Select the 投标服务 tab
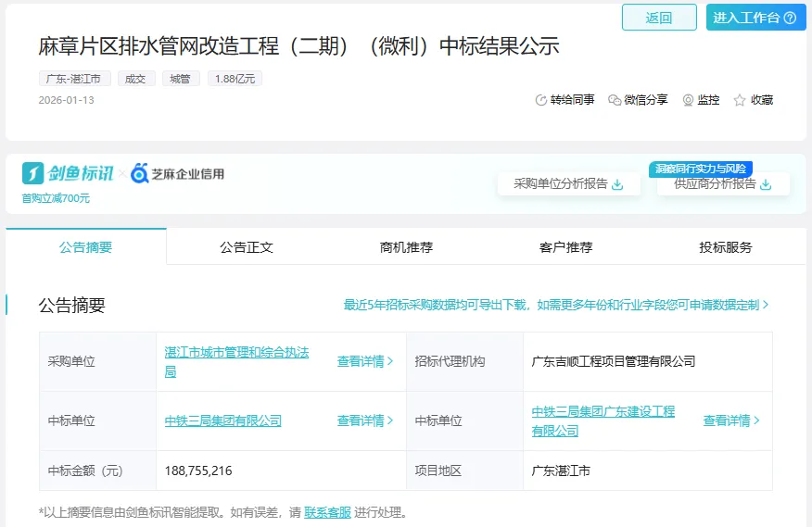The height and width of the screenshot is (527, 812). tap(726, 247)
